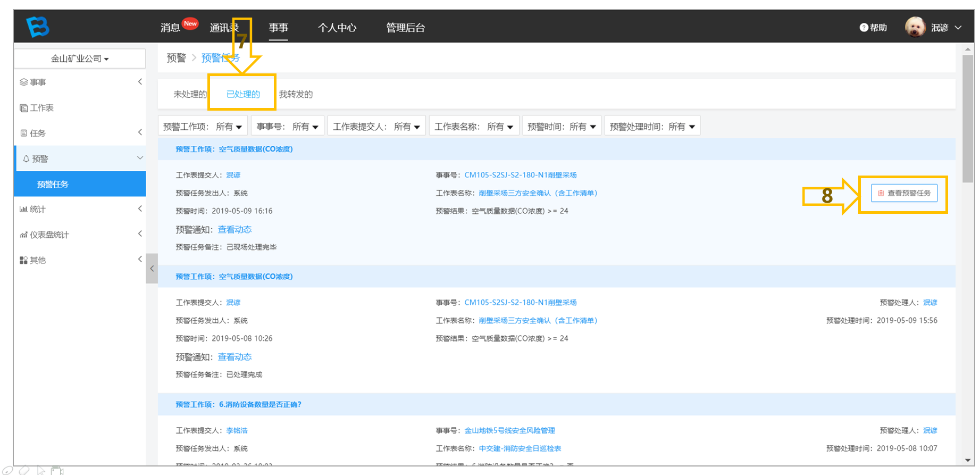Viewport: 980px width, 475px height.
Task: Switch to the 未处理的 tab
Action: (190, 94)
